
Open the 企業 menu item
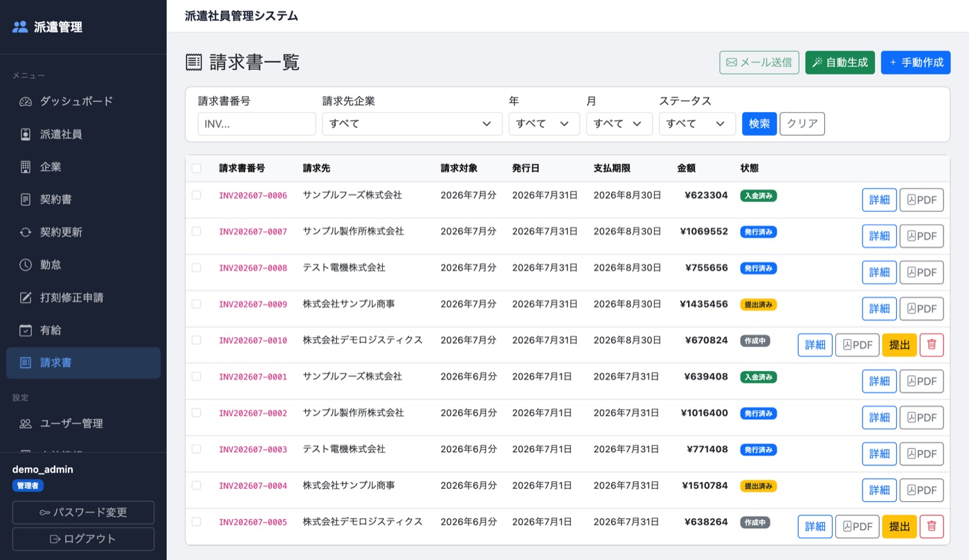[x=83, y=167]
